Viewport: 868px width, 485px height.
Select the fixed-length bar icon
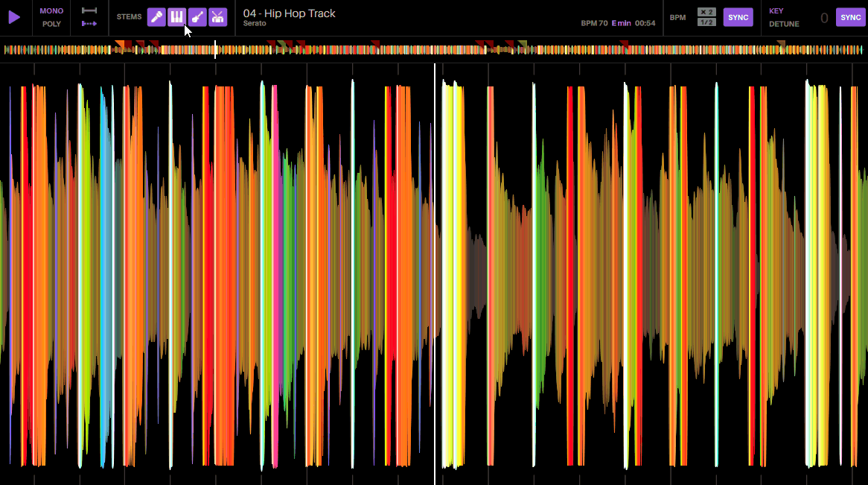(x=89, y=10)
